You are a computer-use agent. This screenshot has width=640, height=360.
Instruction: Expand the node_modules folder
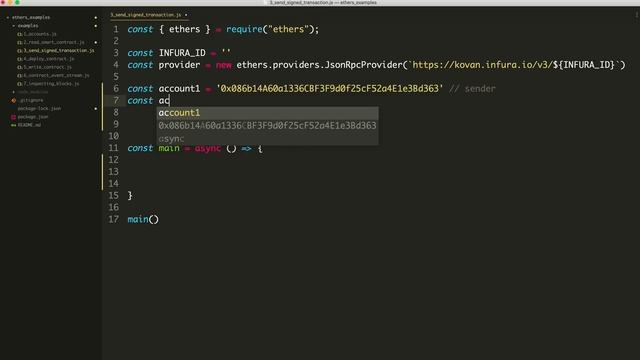point(13,92)
